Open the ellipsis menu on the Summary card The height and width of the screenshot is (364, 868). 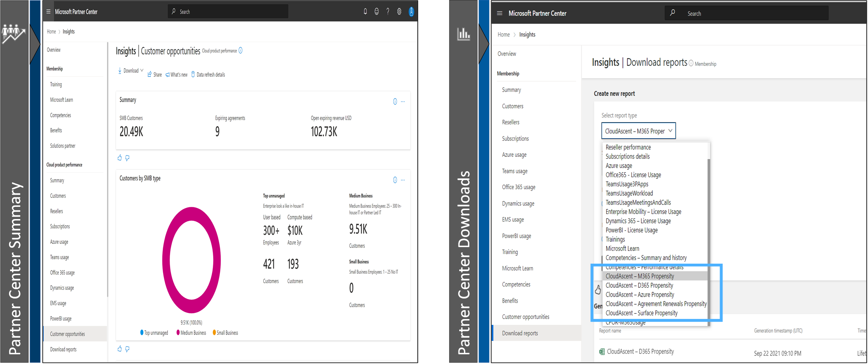(403, 101)
